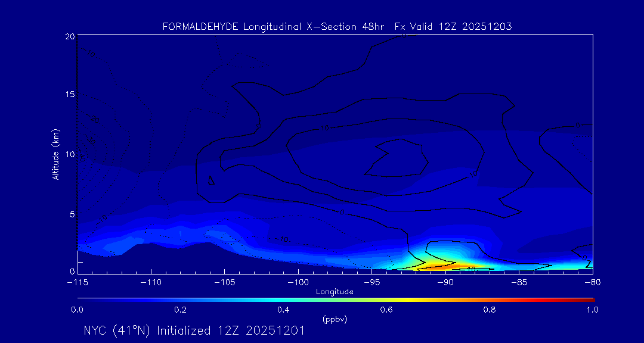
Task: Click the Altitude (km) axis label
Action: click(55, 154)
